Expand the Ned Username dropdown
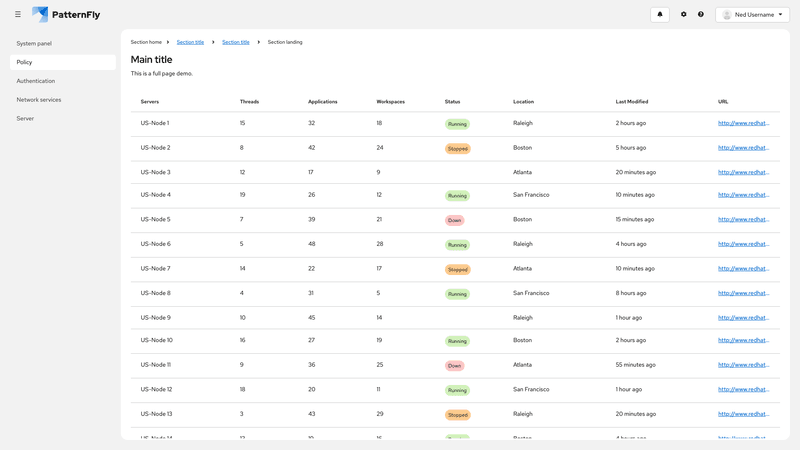 [x=753, y=15]
